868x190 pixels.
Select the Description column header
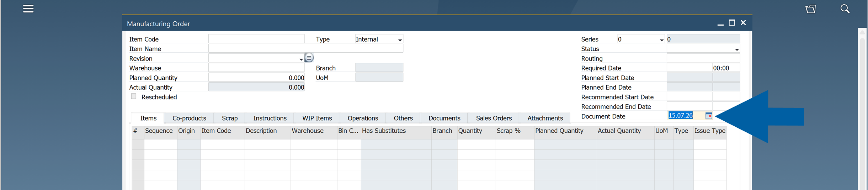tap(268, 131)
